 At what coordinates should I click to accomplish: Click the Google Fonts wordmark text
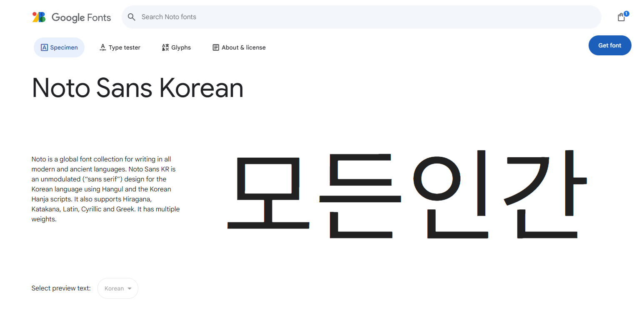coord(81,17)
